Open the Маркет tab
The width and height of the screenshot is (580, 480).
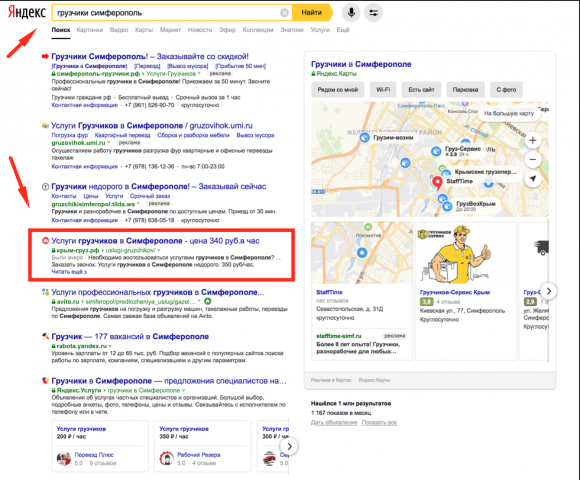click(170, 30)
